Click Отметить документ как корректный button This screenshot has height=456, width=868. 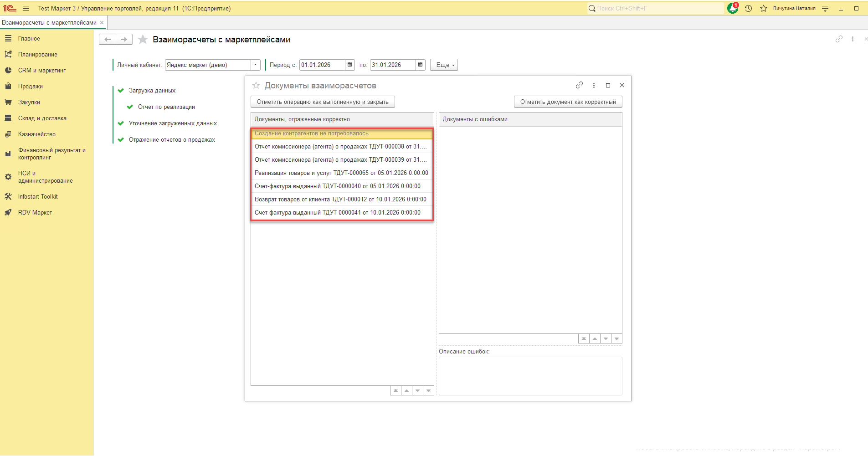pos(568,102)
